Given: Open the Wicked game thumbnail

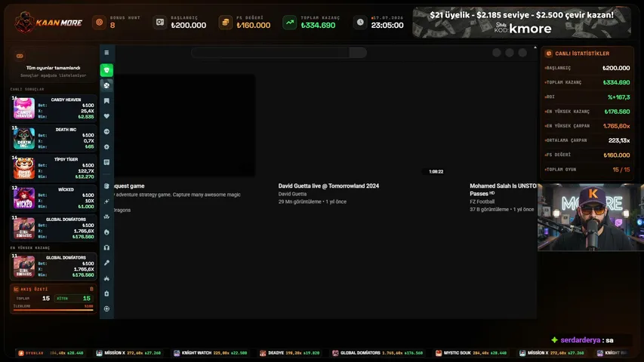Looking at the screenshot, I should pyautogui.click(x=24, y=198).
